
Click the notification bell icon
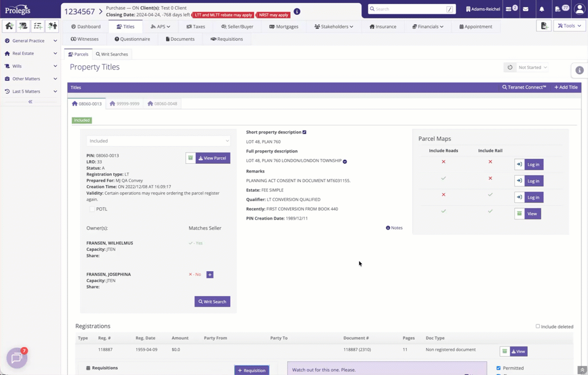coord(542,9)
